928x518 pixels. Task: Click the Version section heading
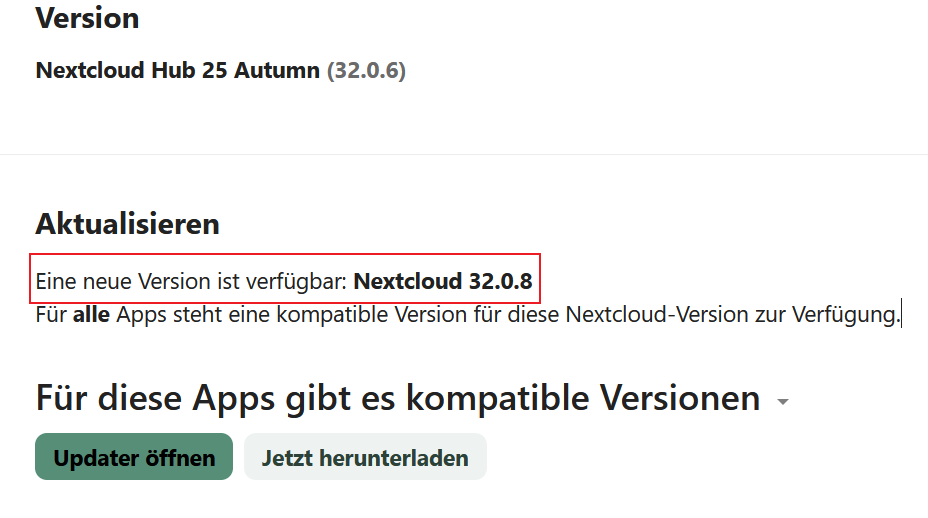(x=87, y=17)
